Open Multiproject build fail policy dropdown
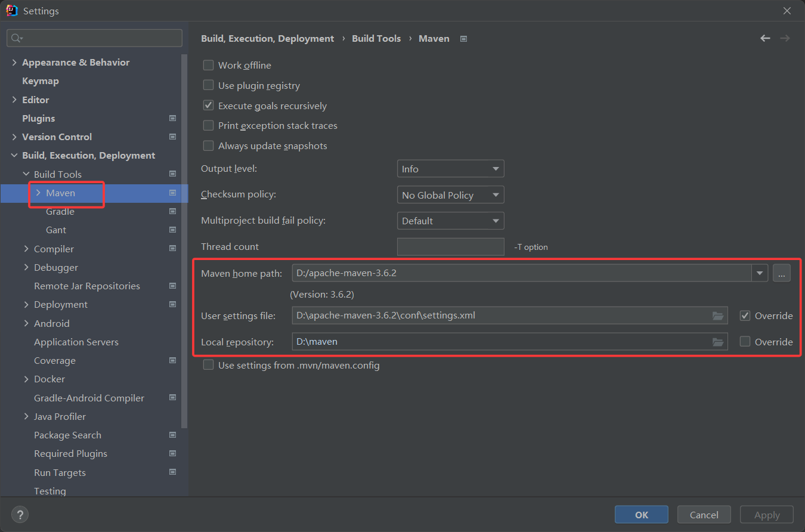 pos(451,221)
